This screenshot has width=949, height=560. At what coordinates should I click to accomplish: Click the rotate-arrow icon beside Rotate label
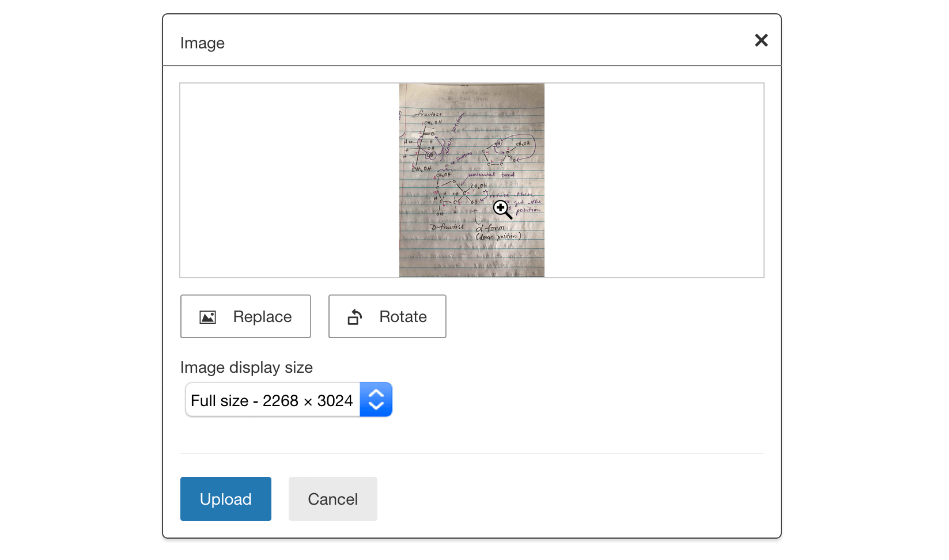tap(354, 316)
